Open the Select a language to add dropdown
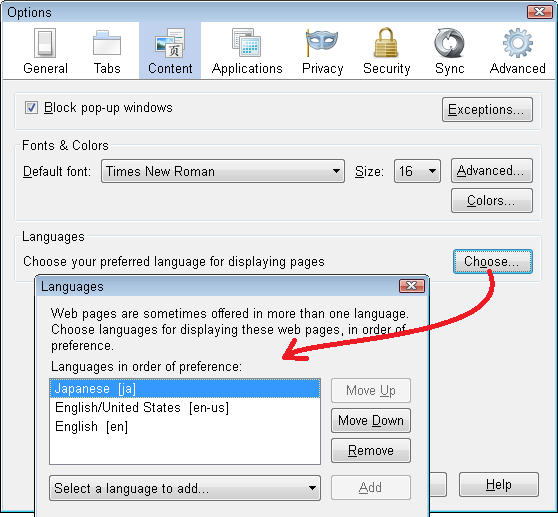Screen dimensions: 558x517 point(185,488)
